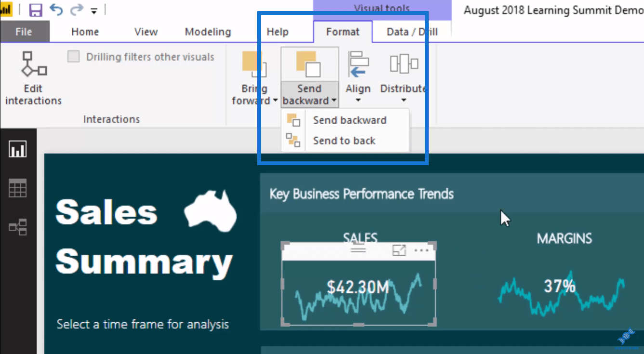644x354 pixels.
Task: Click the Edit interactions button
Action: [34, 78]
